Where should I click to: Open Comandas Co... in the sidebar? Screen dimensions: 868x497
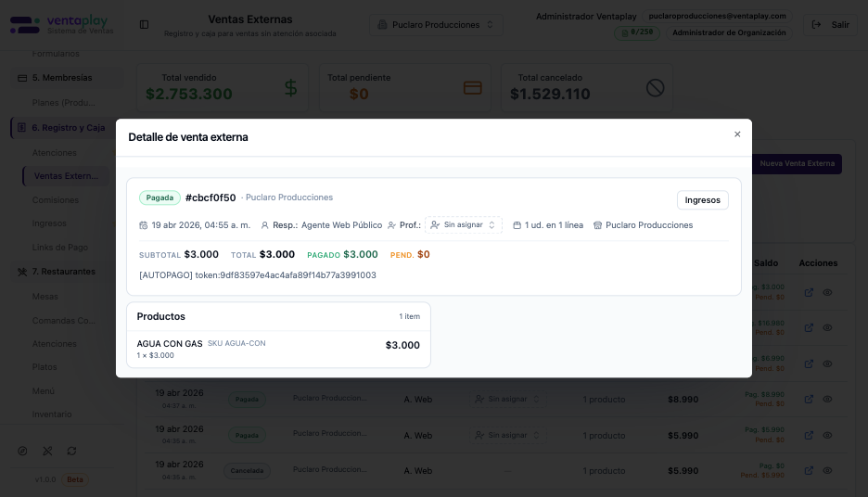64,321
